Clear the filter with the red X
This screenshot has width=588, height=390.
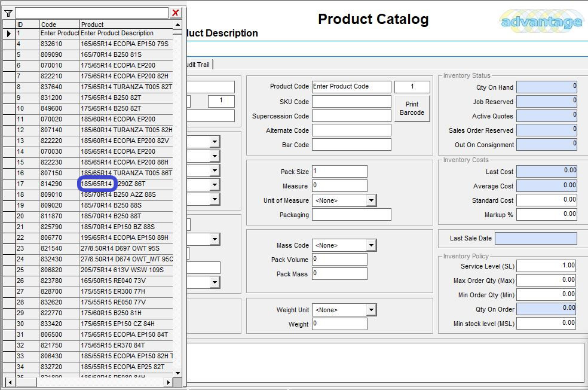coord(175,13)
